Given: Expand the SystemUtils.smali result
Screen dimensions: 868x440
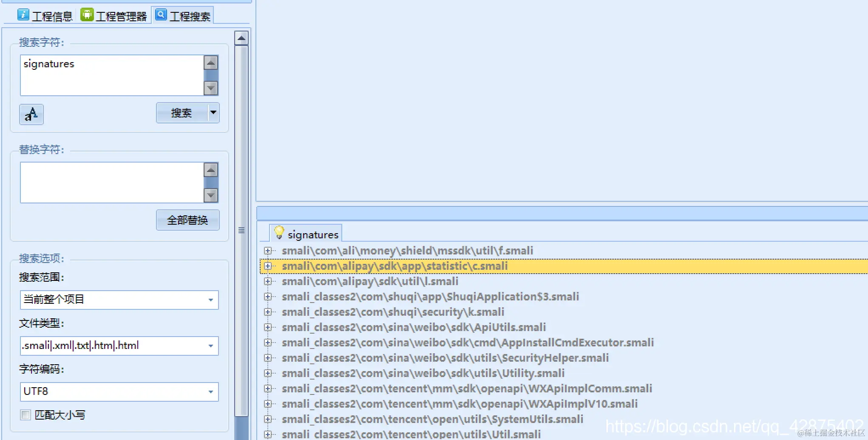Looking at the screenshot, I should tap(268, 419).
